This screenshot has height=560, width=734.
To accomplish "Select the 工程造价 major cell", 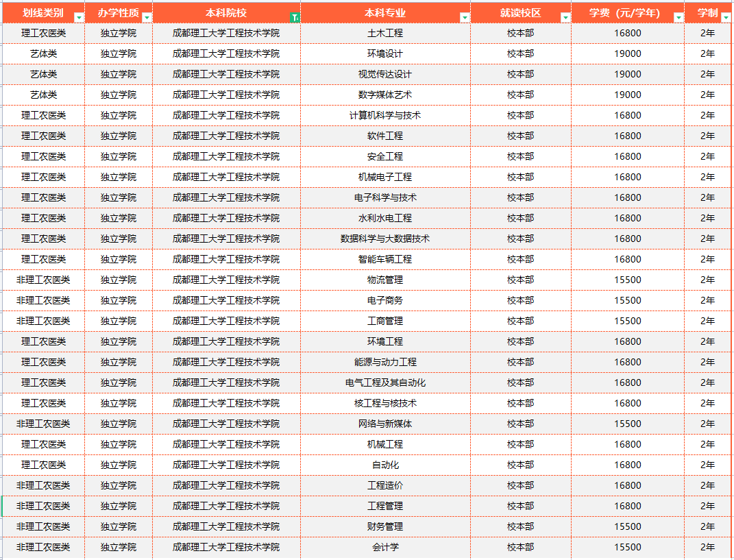I will tap(385, 486).
